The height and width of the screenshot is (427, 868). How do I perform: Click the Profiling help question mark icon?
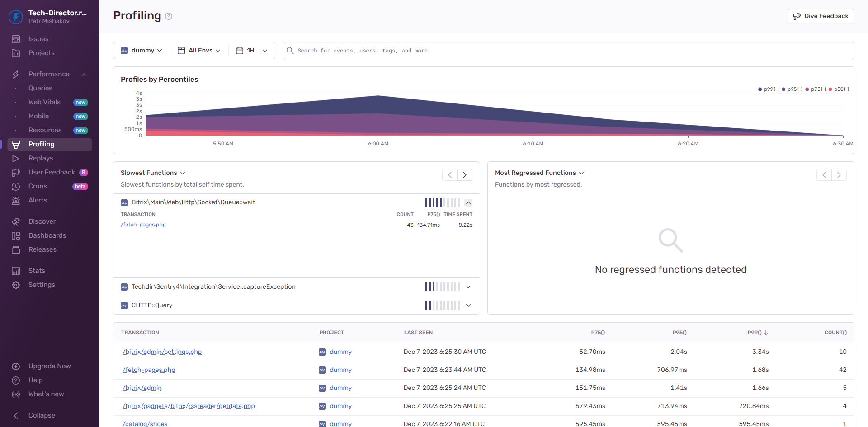click(x=169, y=16)
